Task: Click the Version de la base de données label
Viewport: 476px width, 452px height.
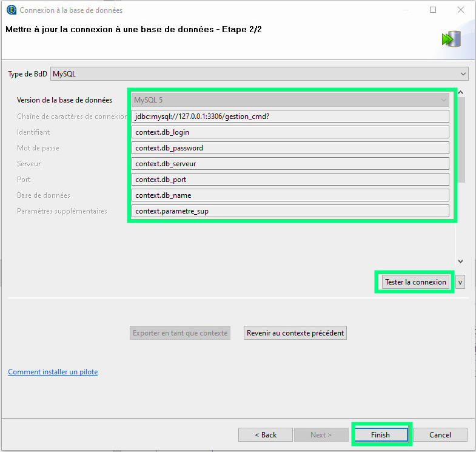Action: (x=64, y=100)
